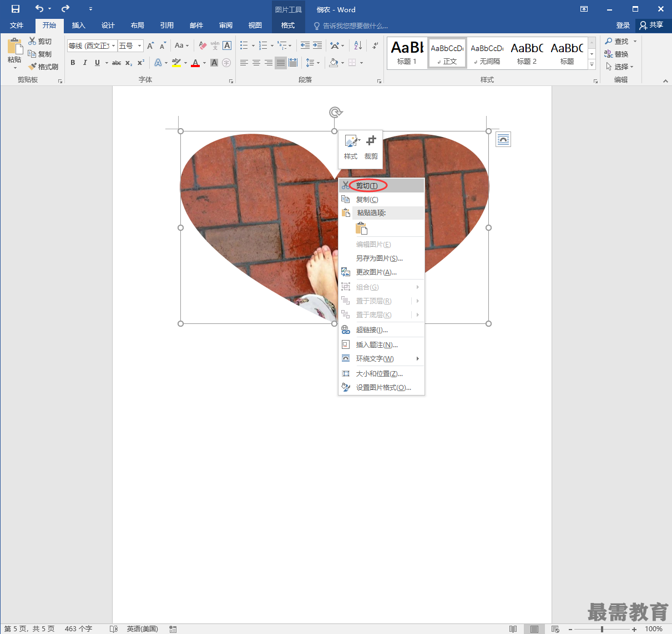
Task: Switch to the Design tab
Action: (108, 25)
